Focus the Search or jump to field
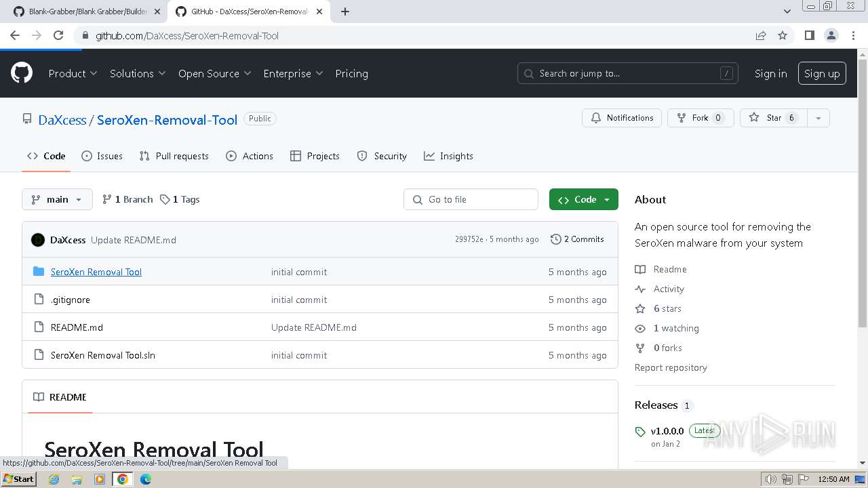Screen dimensions: 868x488 click(x=628, y=73)
